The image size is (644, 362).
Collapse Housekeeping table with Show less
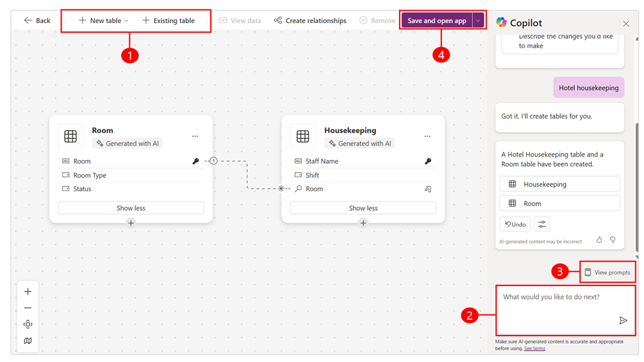[364, 208]
